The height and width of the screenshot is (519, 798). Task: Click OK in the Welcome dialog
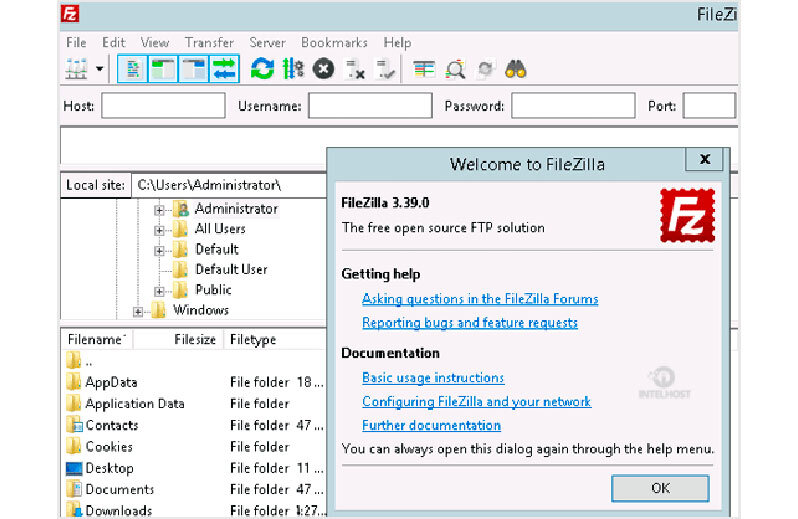click(x=660, y=488)
